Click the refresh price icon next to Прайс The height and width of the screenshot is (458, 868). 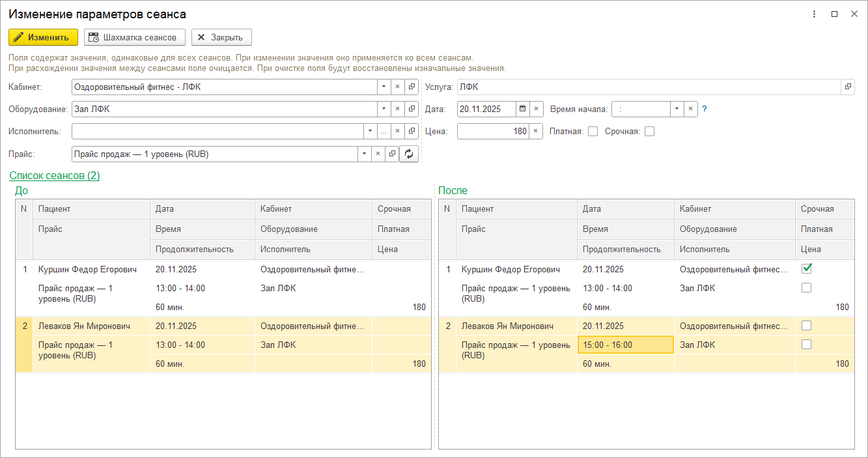[x=409, y=154]
